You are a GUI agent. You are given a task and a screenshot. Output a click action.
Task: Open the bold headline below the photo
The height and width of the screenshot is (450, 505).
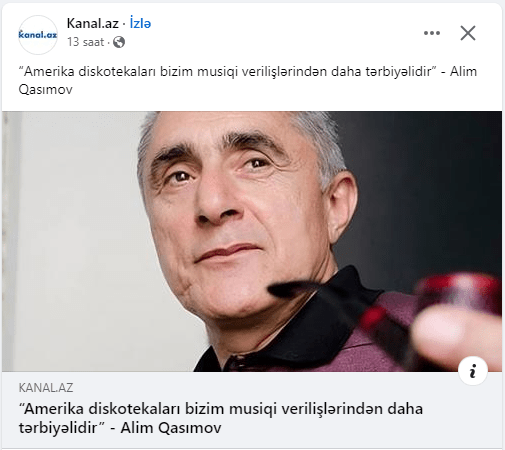221,418
